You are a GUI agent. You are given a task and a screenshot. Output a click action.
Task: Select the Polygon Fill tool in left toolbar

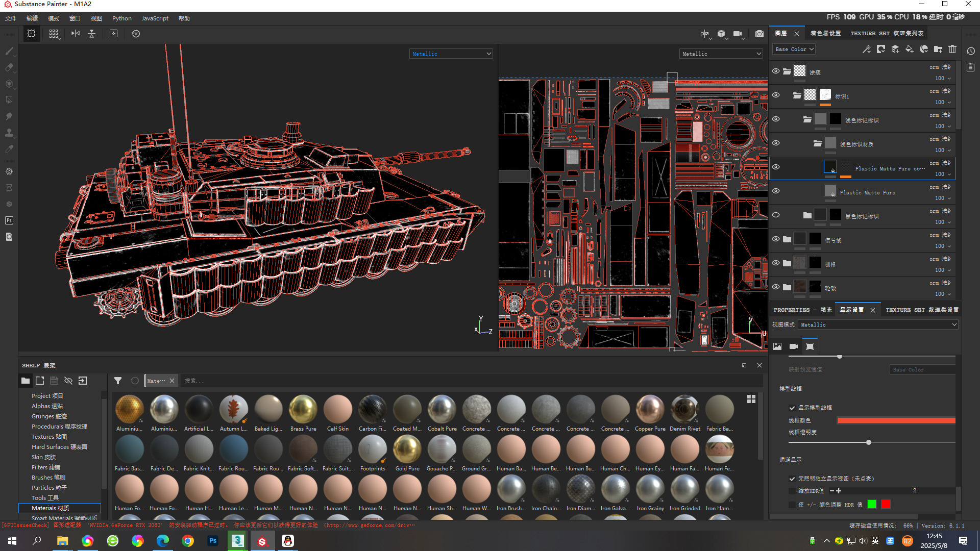coord(9,100)
